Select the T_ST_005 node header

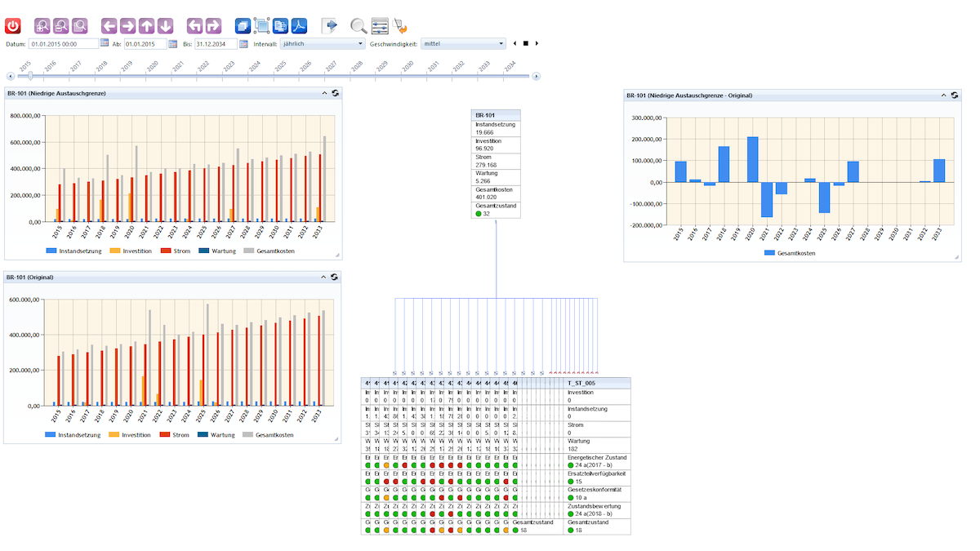click(x=597, y=382)
